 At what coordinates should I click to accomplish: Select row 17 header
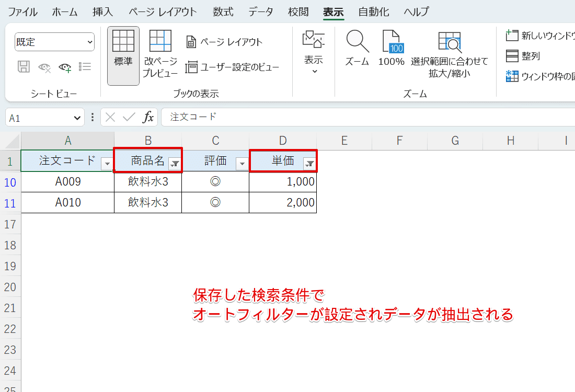(10, 224)
